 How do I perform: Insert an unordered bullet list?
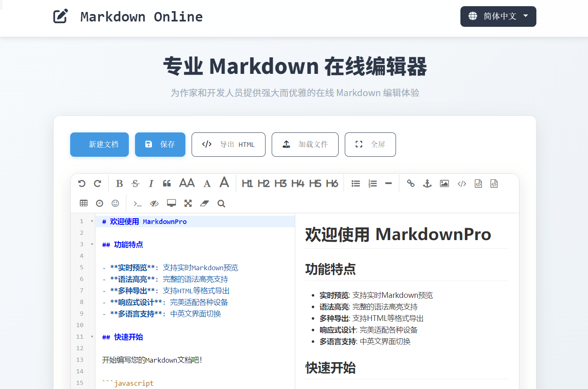pos(356,184)
